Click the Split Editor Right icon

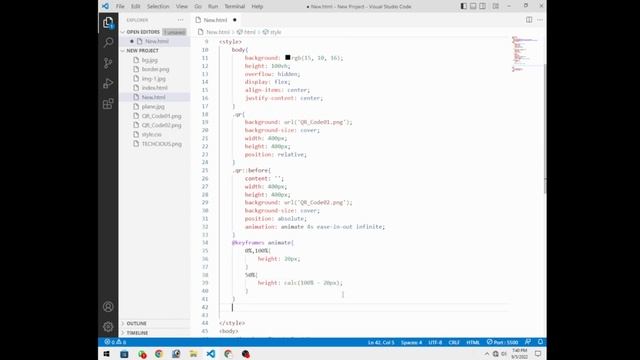[x=529, y=20]
